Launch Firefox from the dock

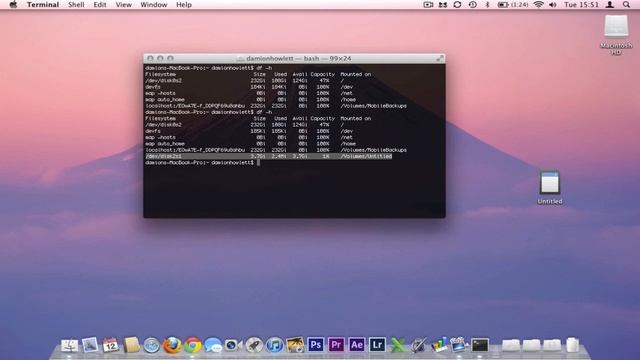coord(172,345)
